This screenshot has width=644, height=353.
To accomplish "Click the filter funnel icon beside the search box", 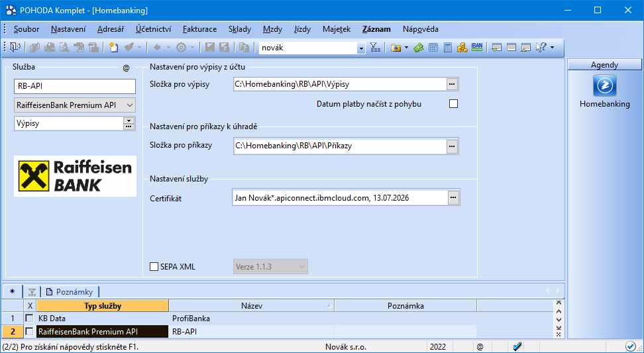I will [x=375, y=48].
